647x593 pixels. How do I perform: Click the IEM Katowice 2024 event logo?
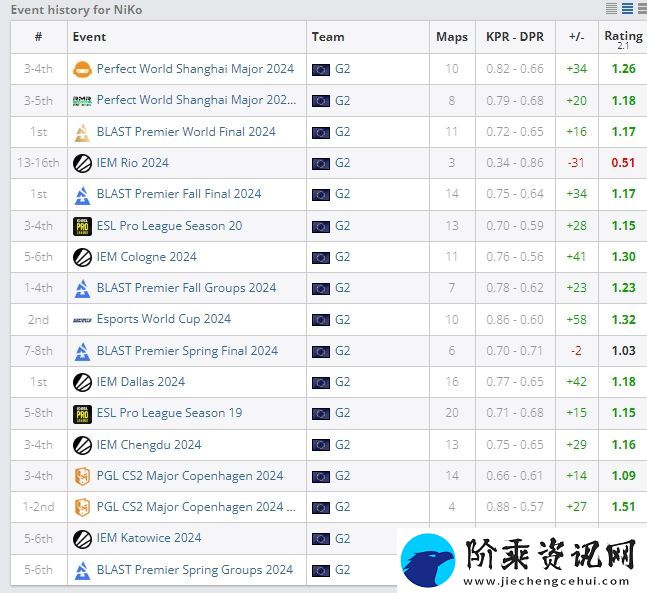tap(82, 539)
